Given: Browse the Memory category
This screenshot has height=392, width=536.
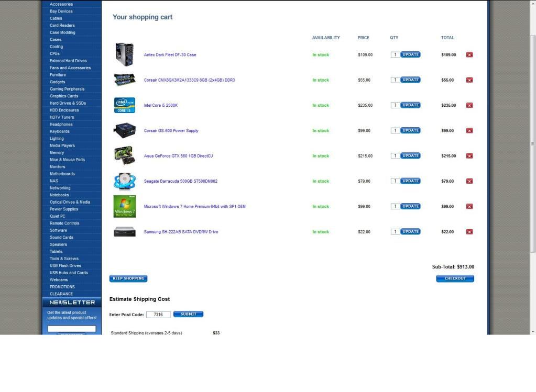Looking at the screenshot, I should tap(57, 153).
